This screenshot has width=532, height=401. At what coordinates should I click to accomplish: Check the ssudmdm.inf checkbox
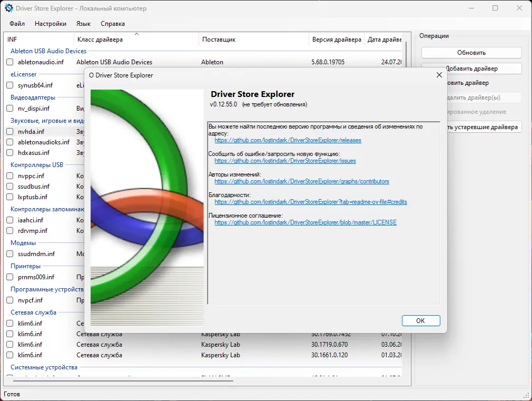click(10, 253)
